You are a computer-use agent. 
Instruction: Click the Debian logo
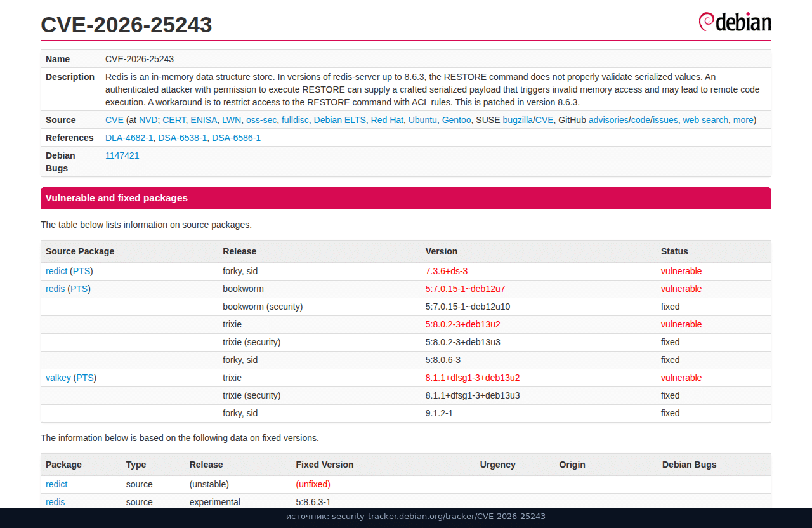[735, 22]
